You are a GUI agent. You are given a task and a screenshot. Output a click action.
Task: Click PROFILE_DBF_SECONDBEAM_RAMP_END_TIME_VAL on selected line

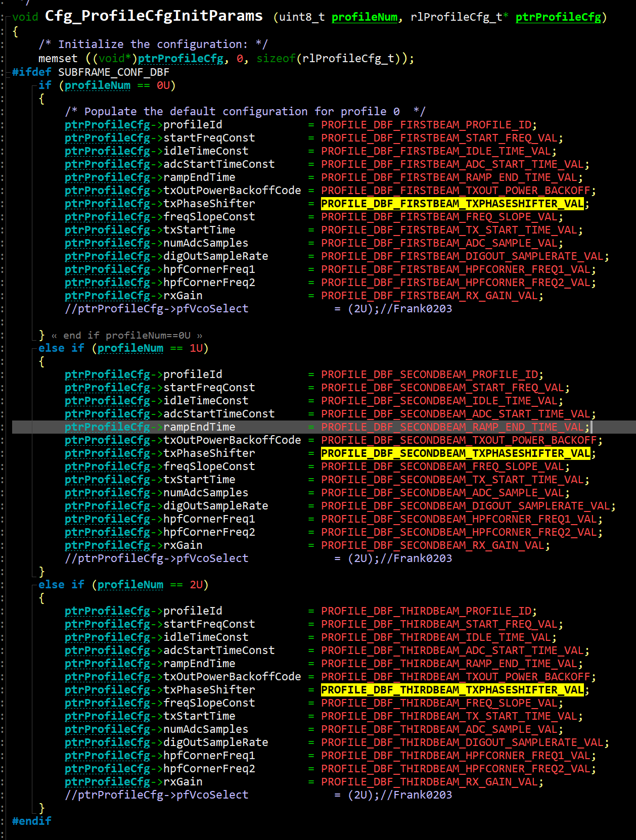tap(452, 427)
